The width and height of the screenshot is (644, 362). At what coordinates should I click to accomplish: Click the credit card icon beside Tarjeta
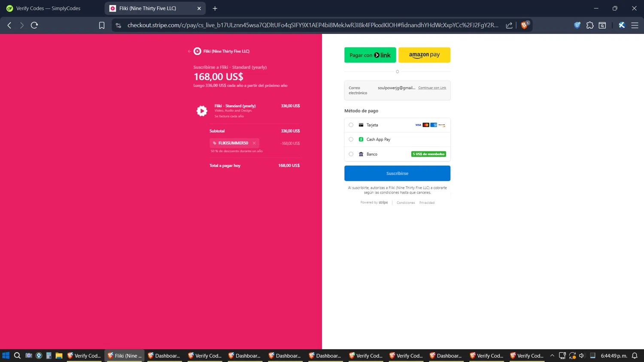(x=361, y=125)
